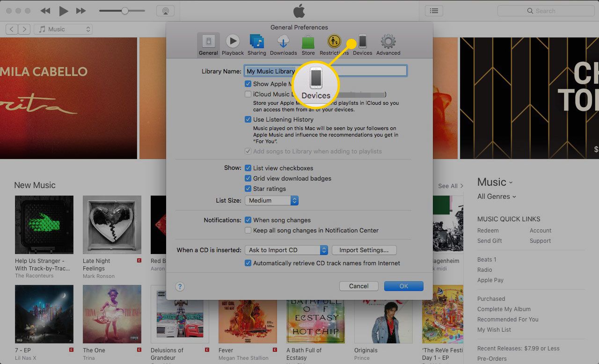Open the Advanced preferences gear

[388, 45]
